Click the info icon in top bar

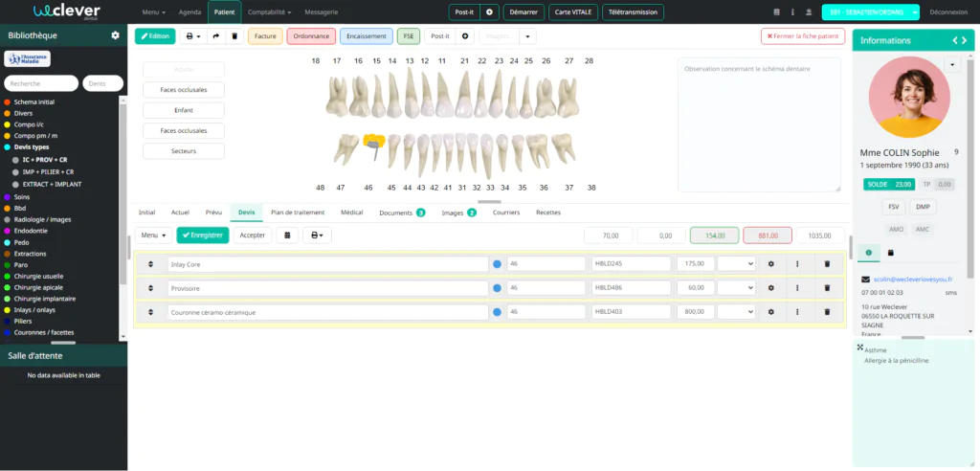coord(792,11)
